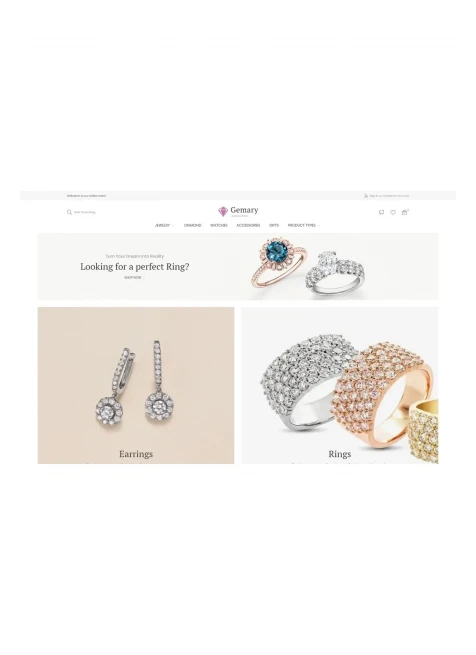Open the Rings category tile
476x655 pixels.
[339, 385]
